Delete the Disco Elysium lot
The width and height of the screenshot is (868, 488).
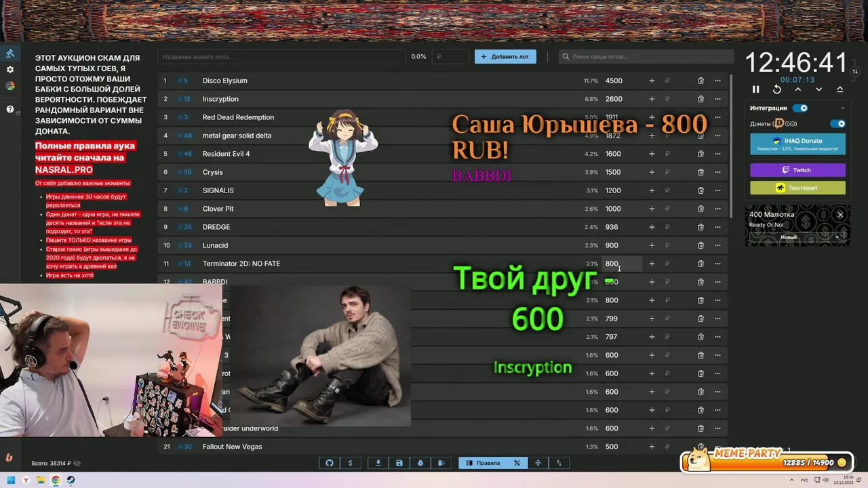tap(701, 81)
